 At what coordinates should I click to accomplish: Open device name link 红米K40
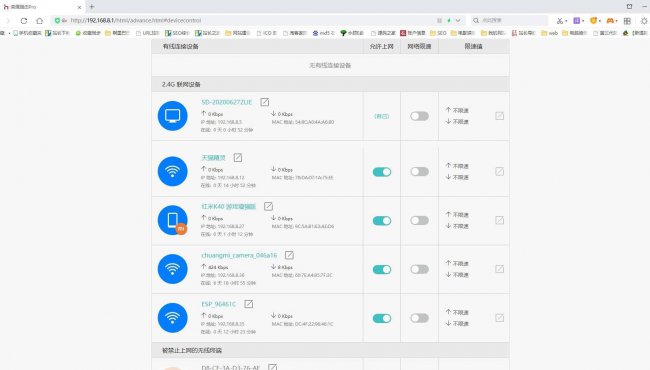coord(228,206)
